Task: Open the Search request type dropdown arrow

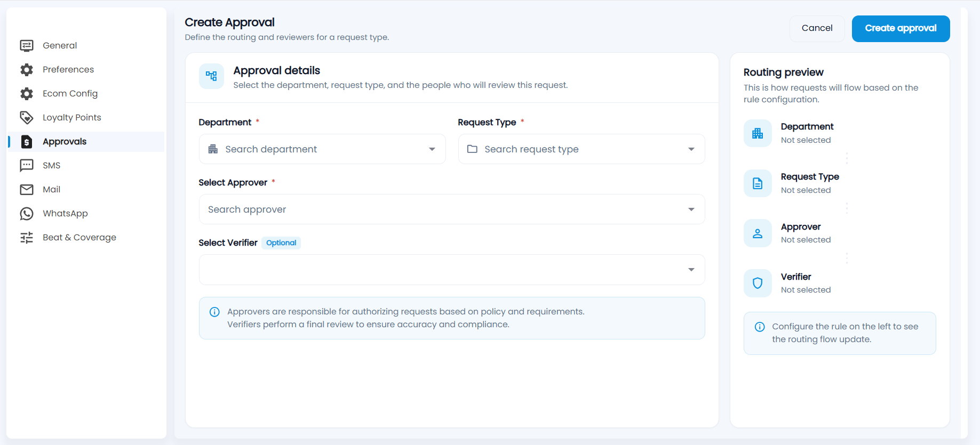Action: click(x=691, y=149)
